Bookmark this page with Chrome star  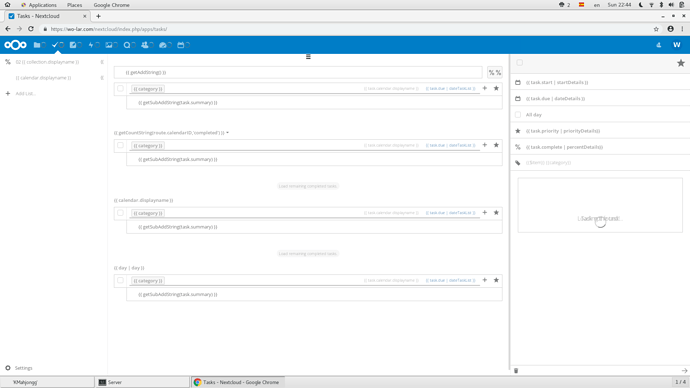pyautogui.click(x=656, y=29)
